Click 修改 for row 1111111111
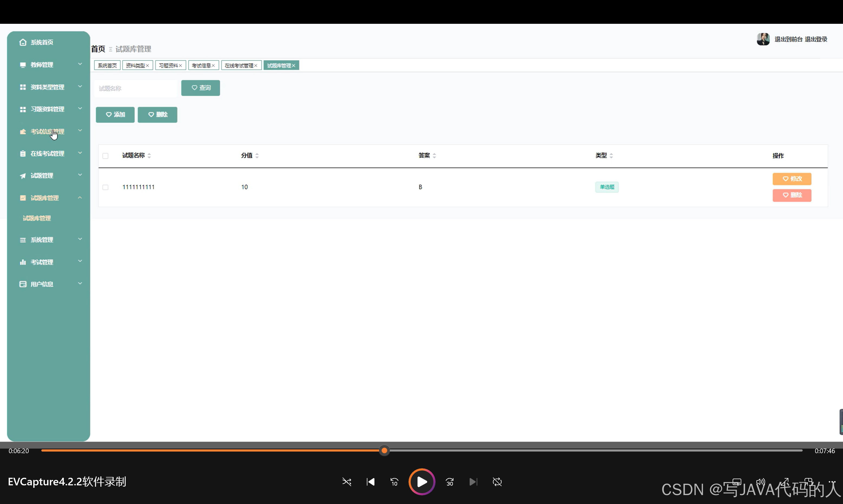 792,179
